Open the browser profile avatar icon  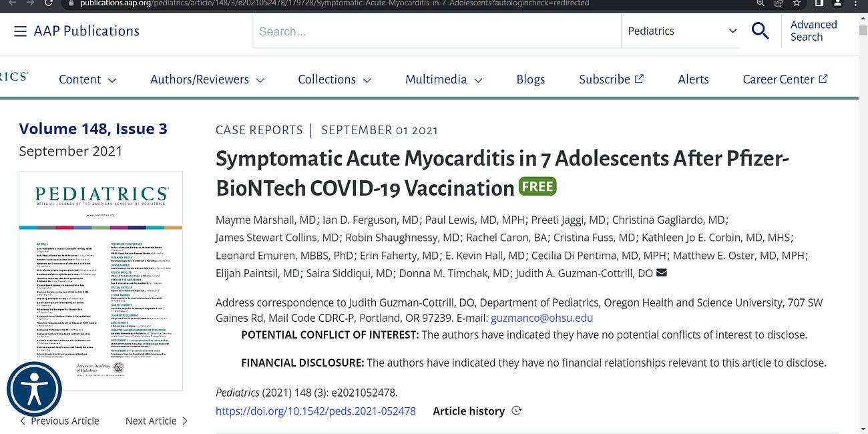pyautogui.click(x=837, y=4)
